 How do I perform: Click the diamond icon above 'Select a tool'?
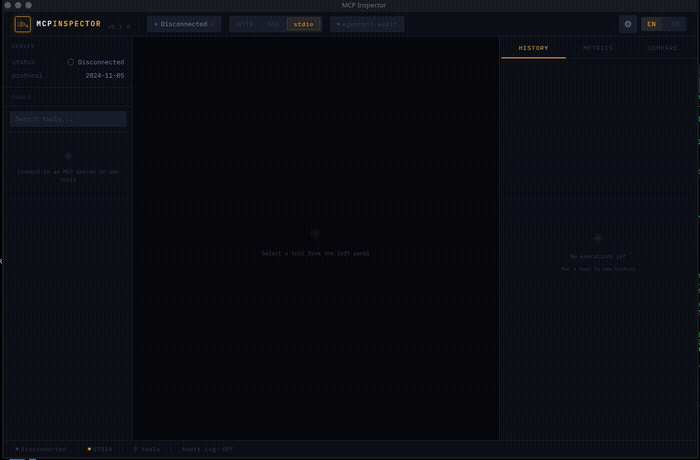coord(316,233)
